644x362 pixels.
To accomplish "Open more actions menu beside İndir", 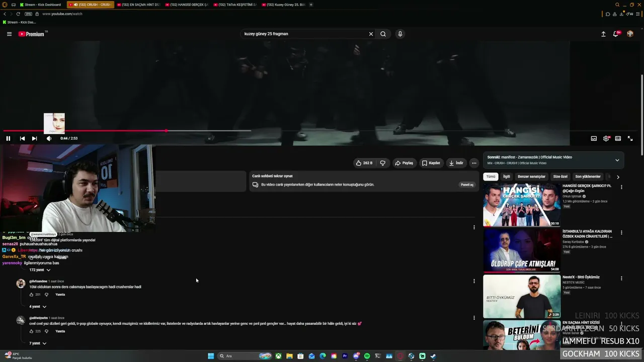I will tap(474, 163).
